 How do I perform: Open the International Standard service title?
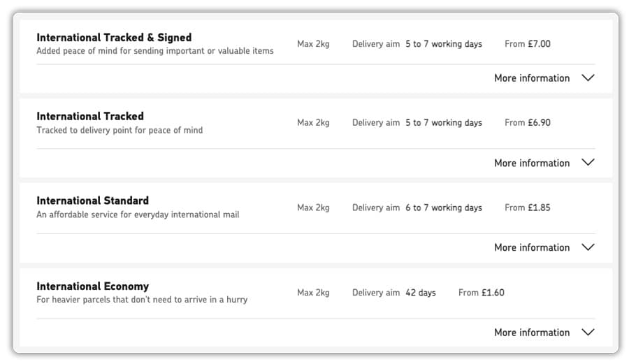(92, 201)
